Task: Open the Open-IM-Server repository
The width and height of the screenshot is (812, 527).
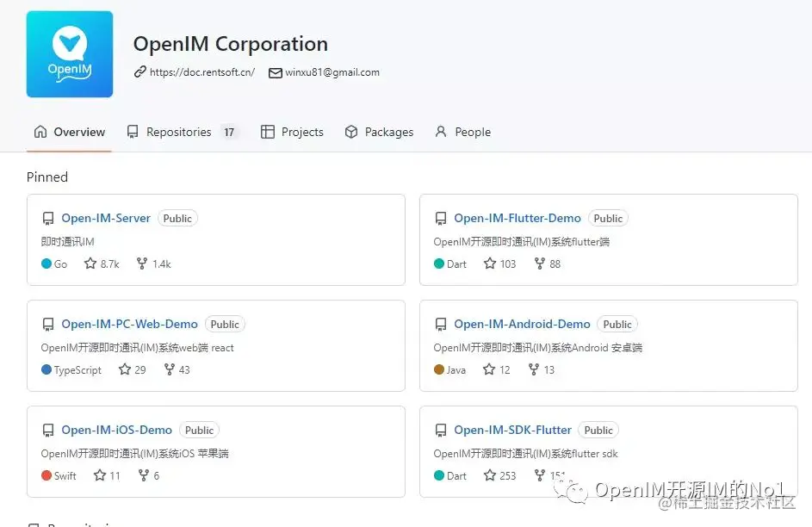Action: (x=106, y=218)
